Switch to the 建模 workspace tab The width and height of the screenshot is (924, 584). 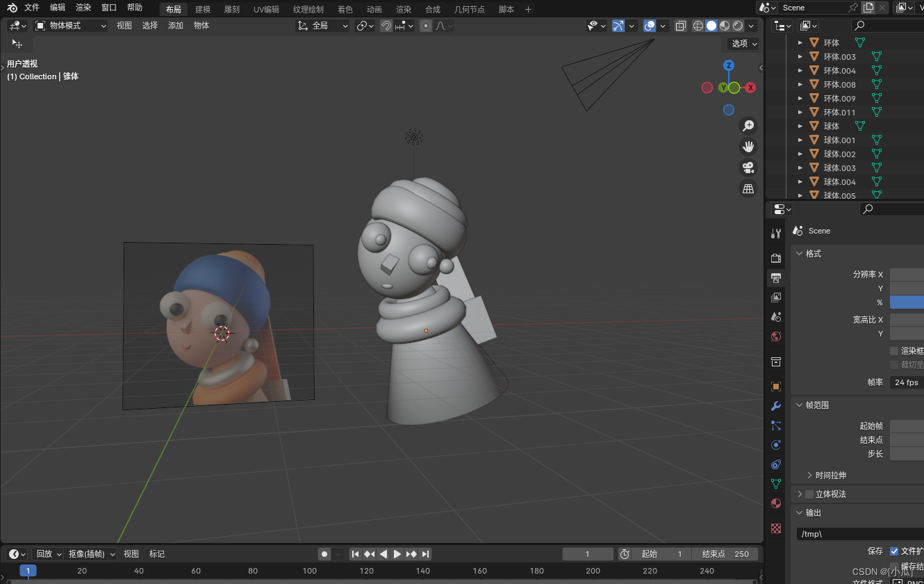pyautogui.click(x=203, y=9)
